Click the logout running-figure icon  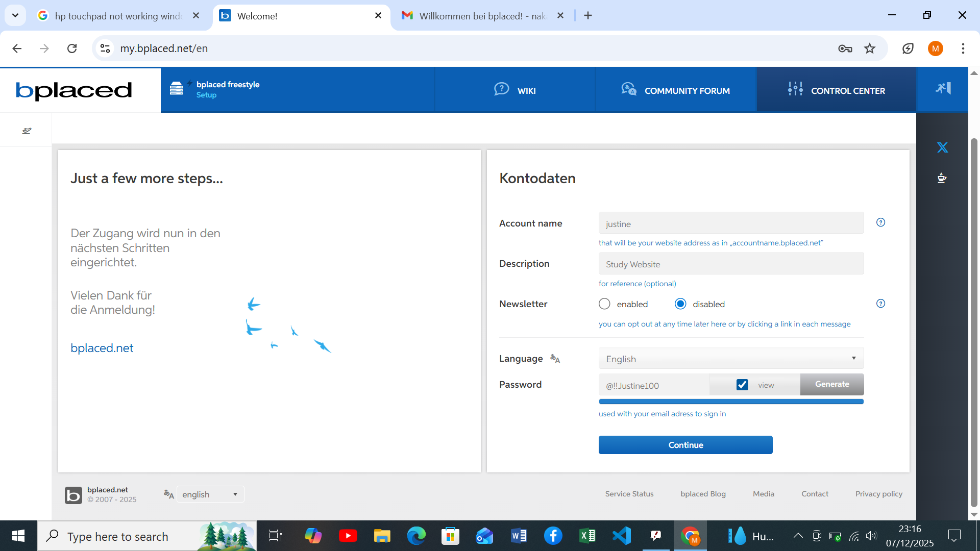943,89
